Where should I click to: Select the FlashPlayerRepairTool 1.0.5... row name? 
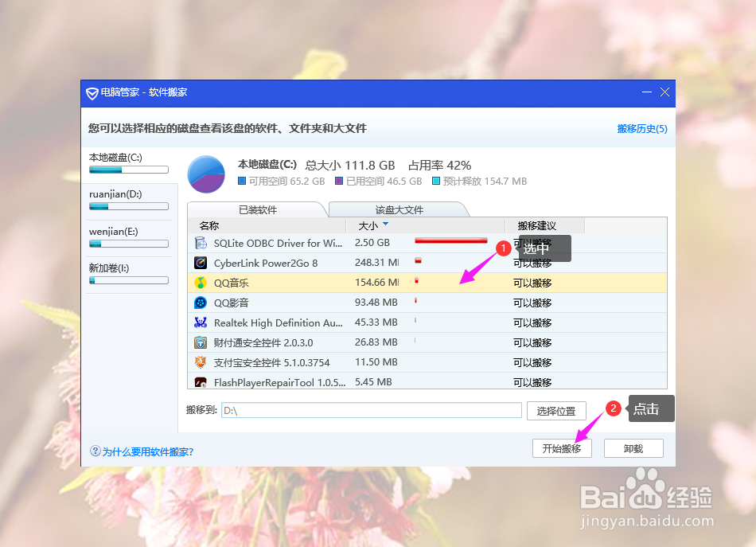tap(279, 382)
